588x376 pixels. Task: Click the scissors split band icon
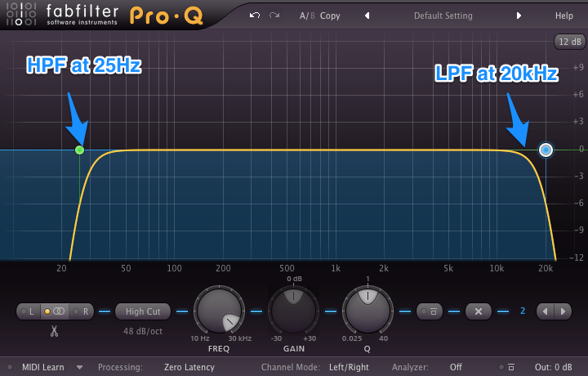tap(55, 331)
